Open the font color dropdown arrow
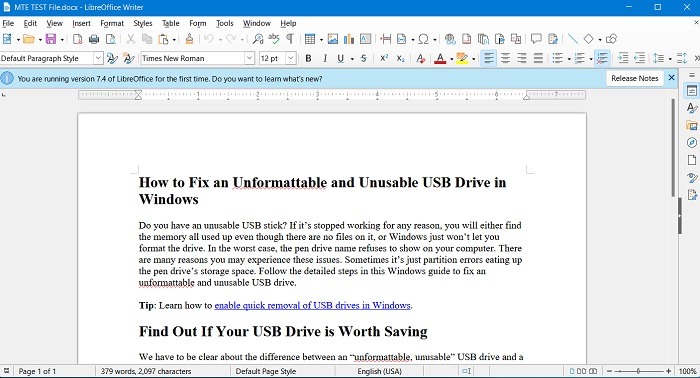The image size is (700, 378). [451, 59]
